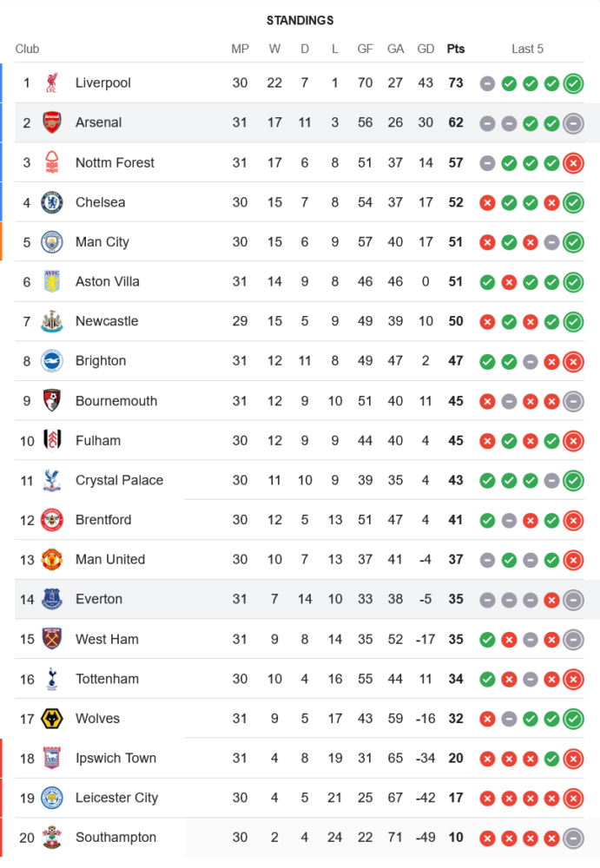Click Liverpool's most recent win result icon
This screenshot has width=600, height=868.
click(x=572, y=83)
